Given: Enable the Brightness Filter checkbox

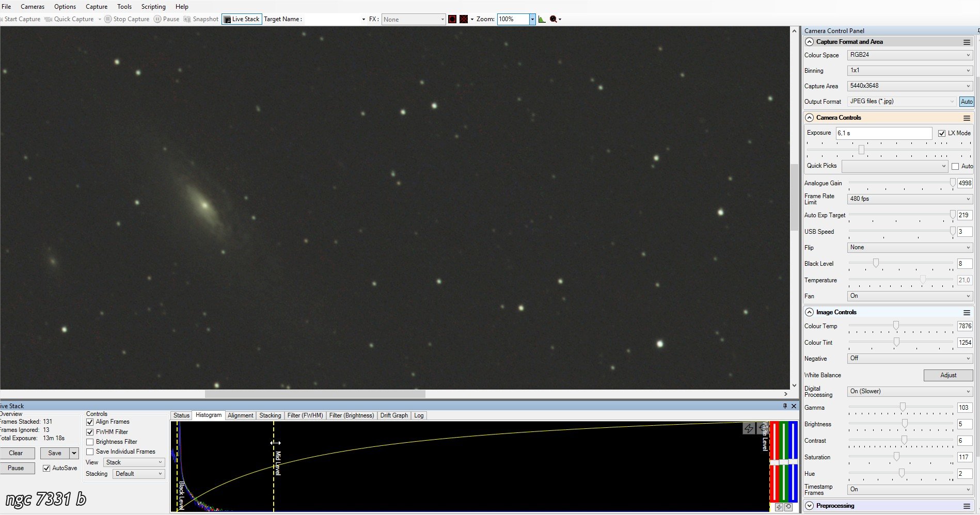Looking at the screenshot, I should coord(90,442).
